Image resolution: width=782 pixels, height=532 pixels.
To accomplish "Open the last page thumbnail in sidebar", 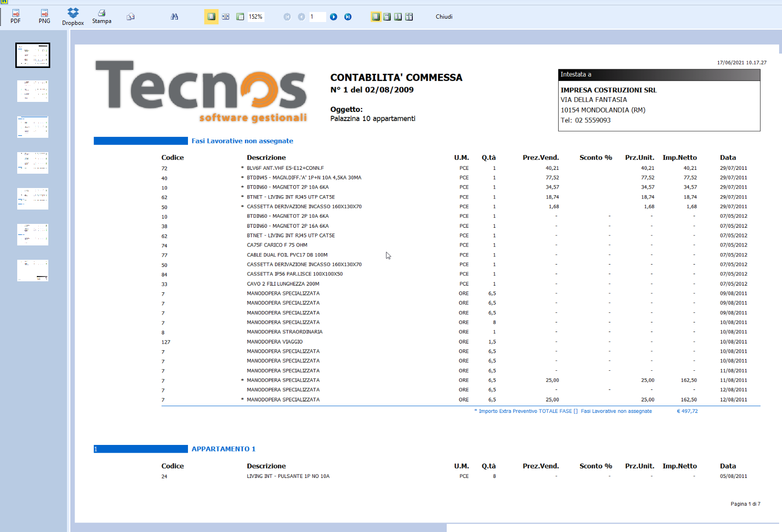I will coord(33,270).
